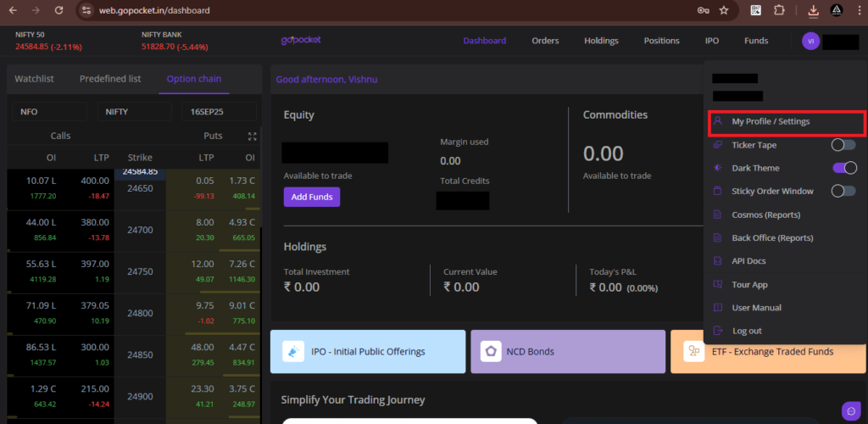
Task: Open the ETF - Exchange Traded Funds card
Action: 768,351
